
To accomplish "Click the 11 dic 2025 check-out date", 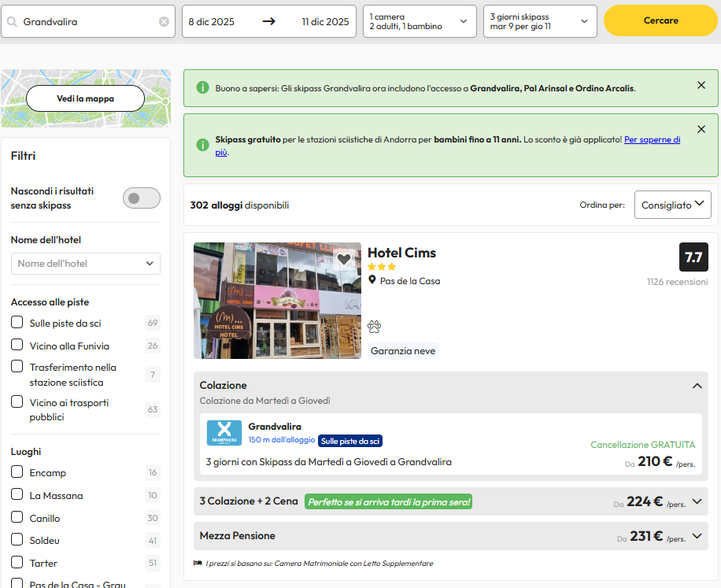I will (325, 21).
